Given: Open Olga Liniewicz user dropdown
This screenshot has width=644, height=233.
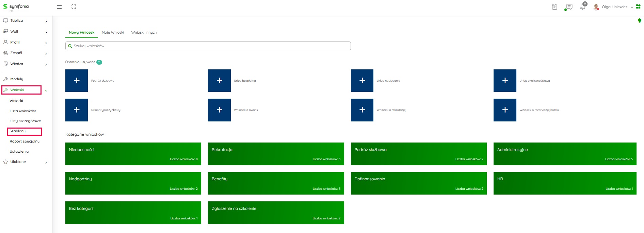Looking at the screenshot, I should click(614, 7).
